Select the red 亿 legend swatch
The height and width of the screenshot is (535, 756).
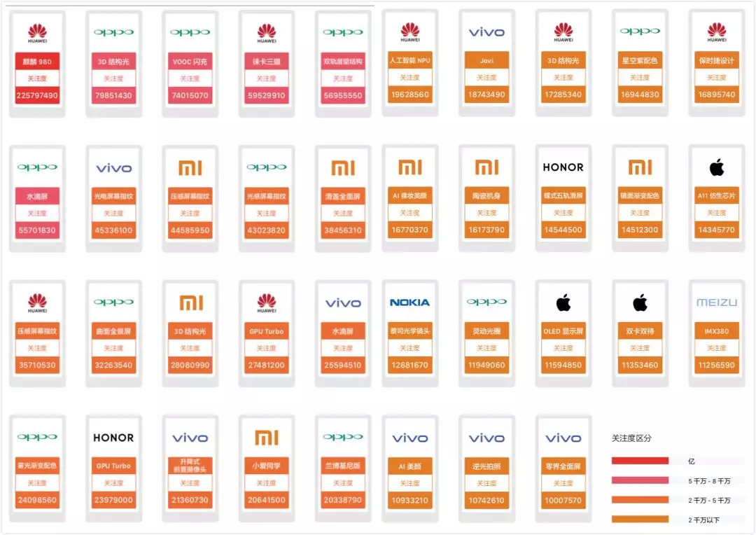coord(640,461)
